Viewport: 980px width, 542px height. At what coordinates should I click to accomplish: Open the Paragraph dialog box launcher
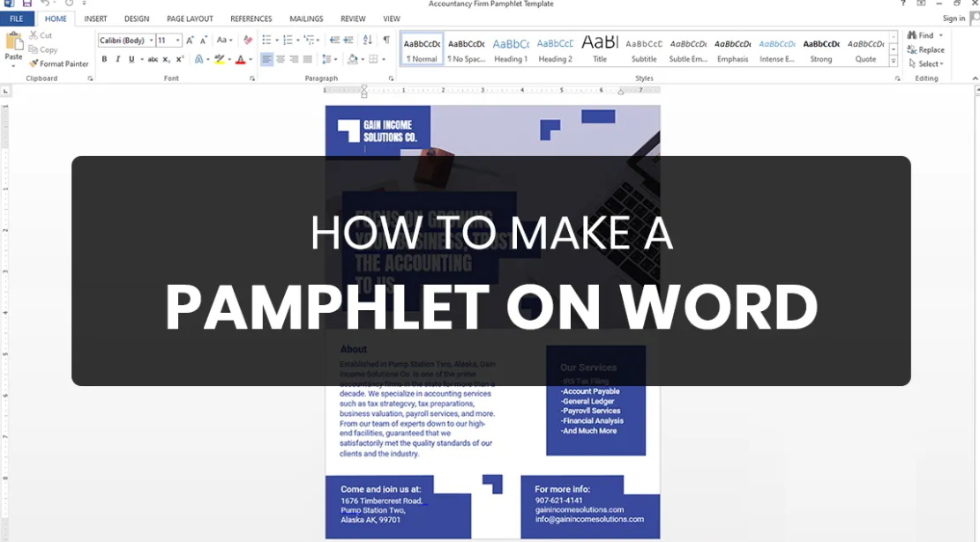tap(392, 78)
